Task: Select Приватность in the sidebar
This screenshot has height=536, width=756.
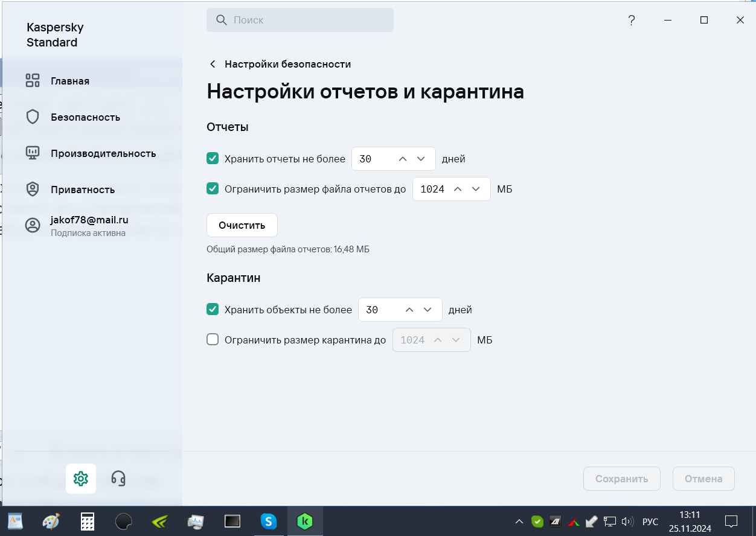Action: click(x=83, y=190)
